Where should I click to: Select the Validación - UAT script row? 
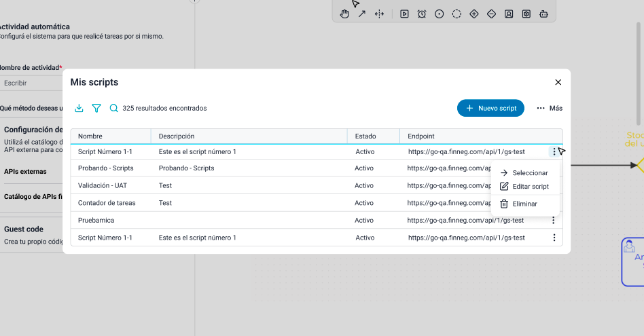pos(103,185)
